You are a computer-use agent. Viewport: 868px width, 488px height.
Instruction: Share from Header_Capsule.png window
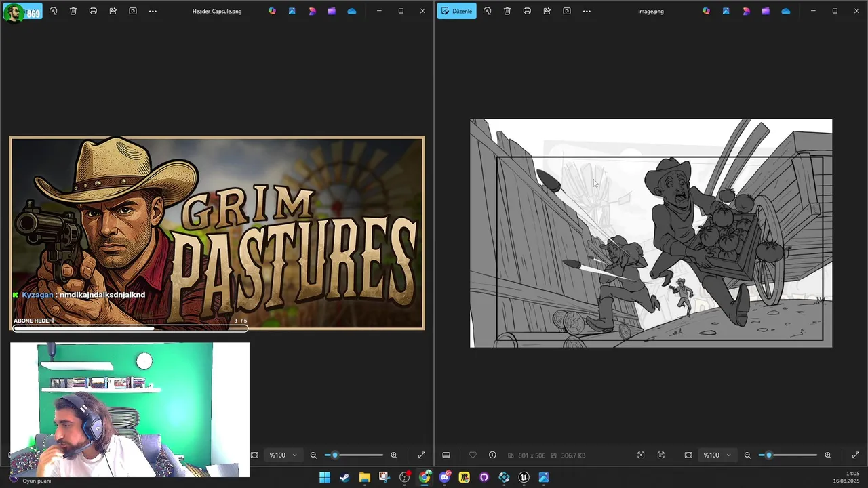point(113,11)
